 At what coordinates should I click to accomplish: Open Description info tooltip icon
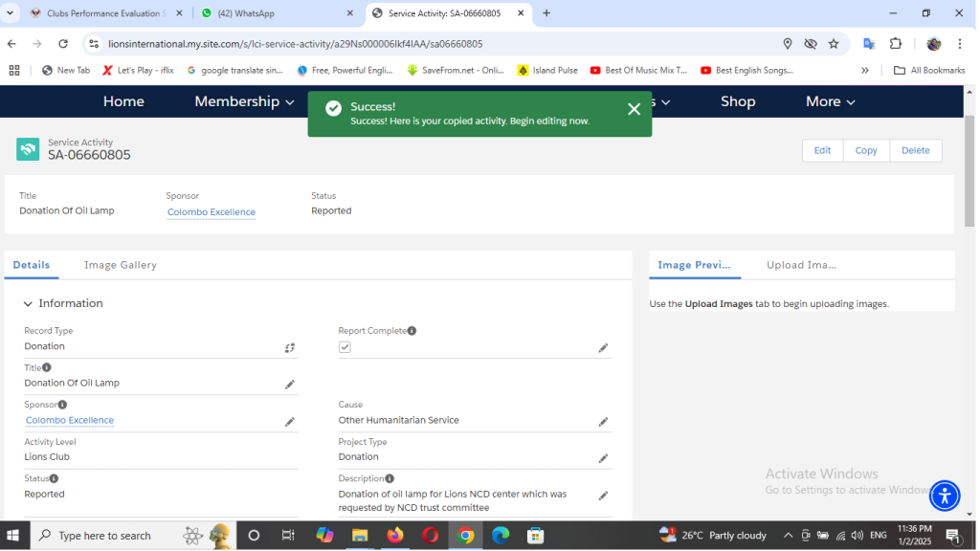coord(390,478)
